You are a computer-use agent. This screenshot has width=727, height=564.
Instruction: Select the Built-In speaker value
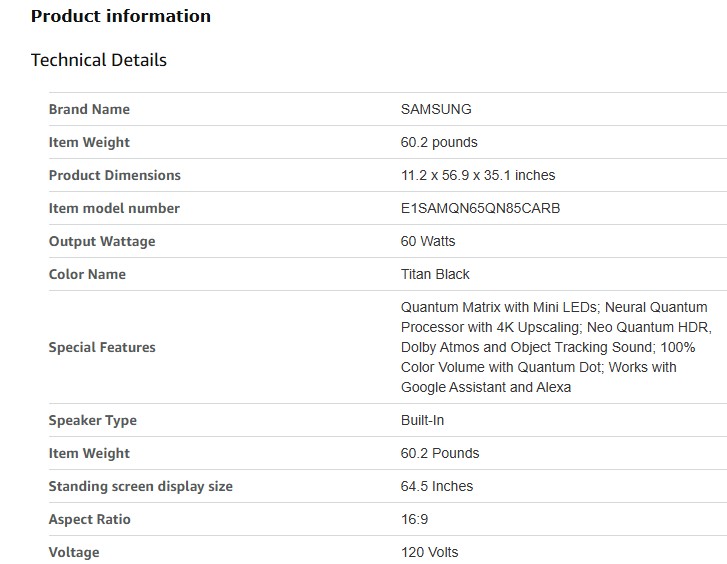tap(422, 420)
